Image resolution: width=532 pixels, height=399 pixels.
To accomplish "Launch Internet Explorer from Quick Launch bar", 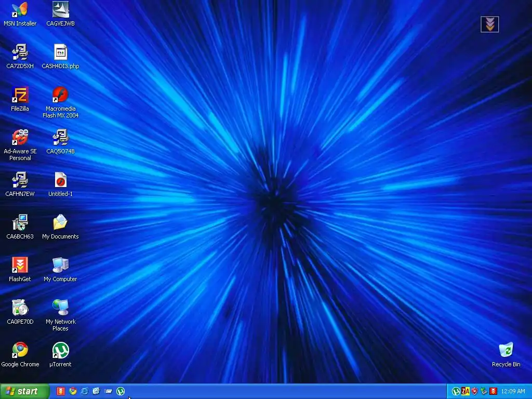I will pyautogui.click(x=85, y=391).
